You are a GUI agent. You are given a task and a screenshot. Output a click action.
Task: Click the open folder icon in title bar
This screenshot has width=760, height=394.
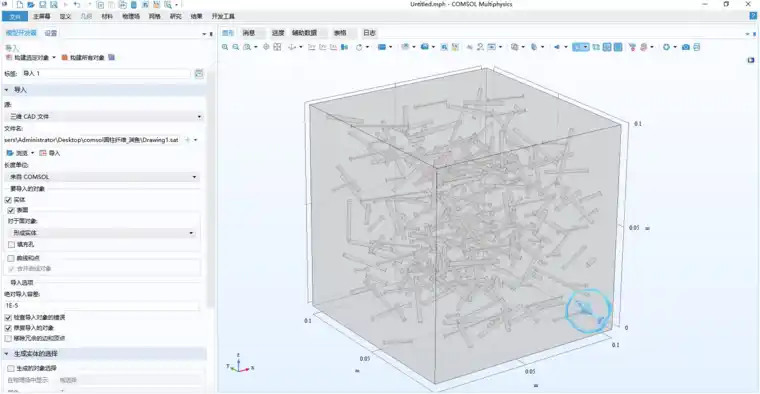point(31,4)
